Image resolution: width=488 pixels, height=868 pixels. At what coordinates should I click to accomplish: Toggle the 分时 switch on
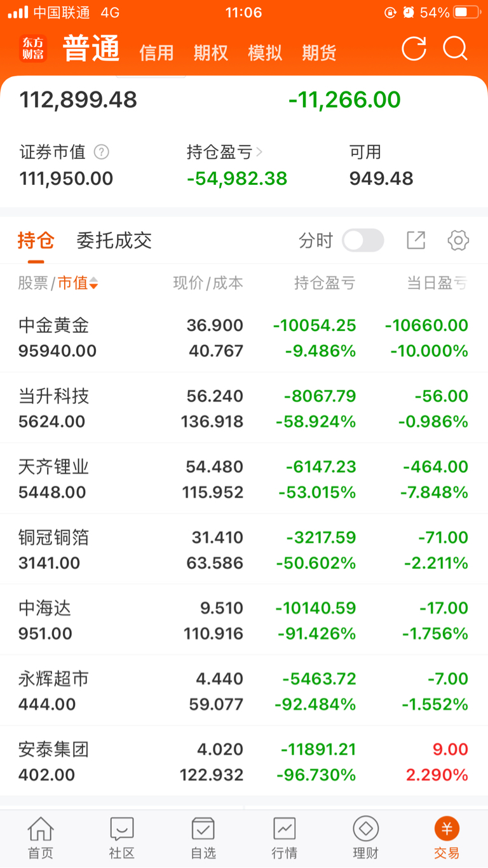(363, 240)
